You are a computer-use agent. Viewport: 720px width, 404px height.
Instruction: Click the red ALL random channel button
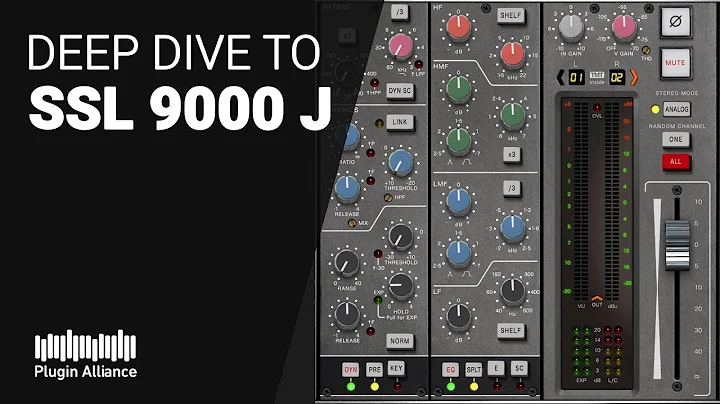click(675, 162)
